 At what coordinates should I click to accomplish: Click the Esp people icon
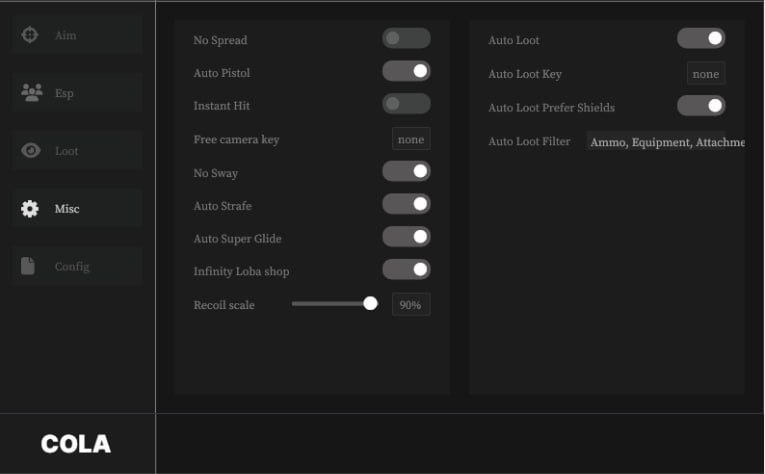pyautogui.click(x=30, y=93)
